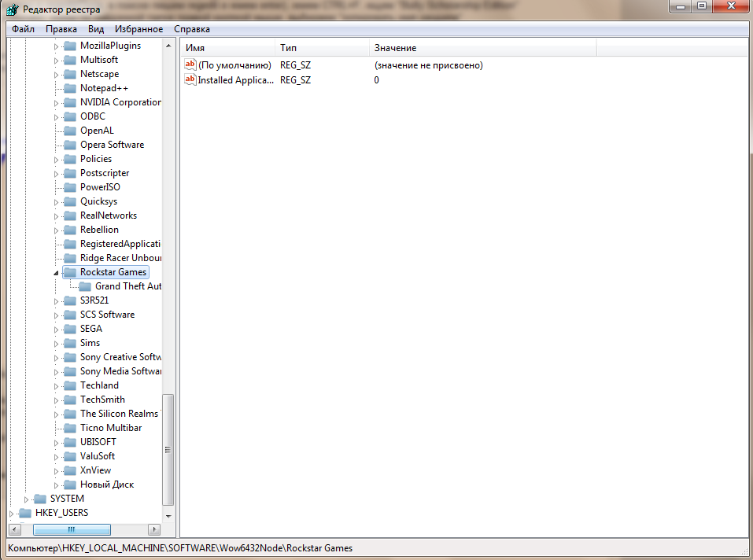753x560 pixels.
Task: Click the Rockstar Games folder icon
Action: [70, 272]
